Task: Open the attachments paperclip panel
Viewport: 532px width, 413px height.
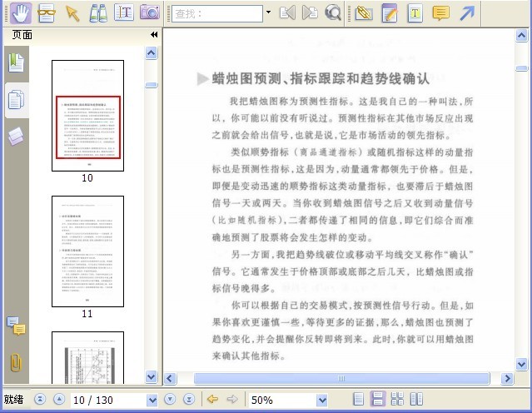Action: [16, 362]
